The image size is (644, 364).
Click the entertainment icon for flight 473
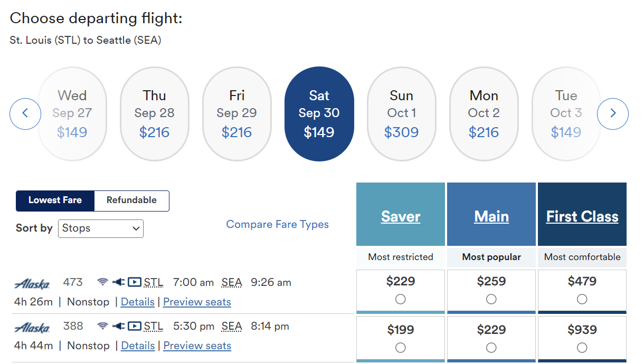[x=135, y=282]
